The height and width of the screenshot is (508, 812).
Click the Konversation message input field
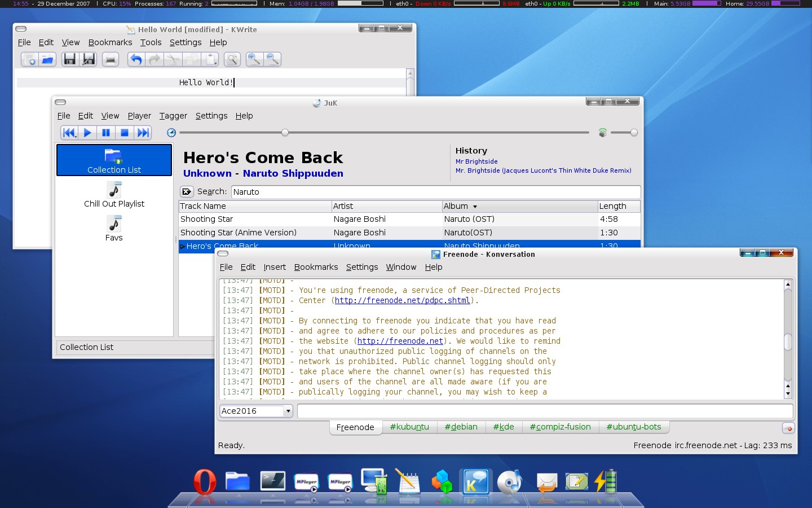pos(545,411)
